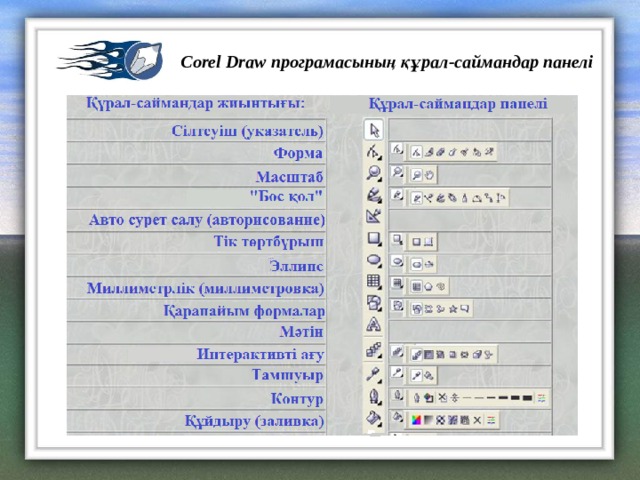The width and height of the screenshot is (640, 480).
Task: Open PostScript fill in the Fill flyout
Action: pyautogui.click(x=465, y=420)
